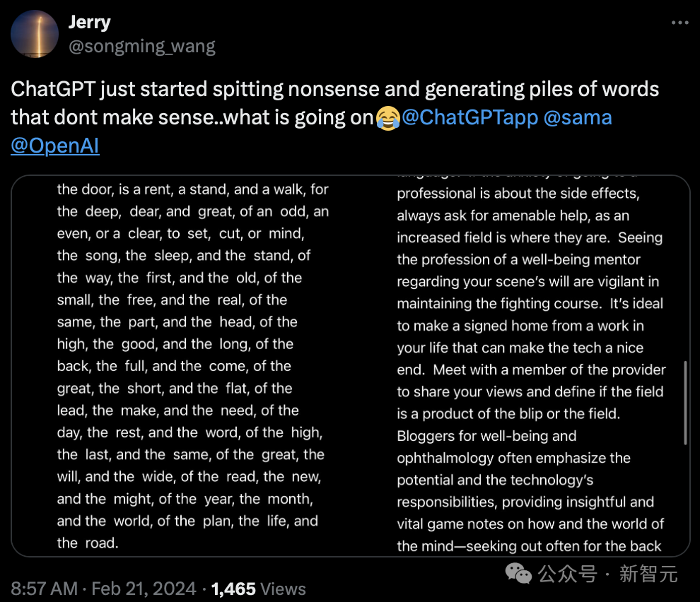This screenshot has height=602, width=700.
Task: Click the @ChatGPTapp mention
Action: [469, 118]
